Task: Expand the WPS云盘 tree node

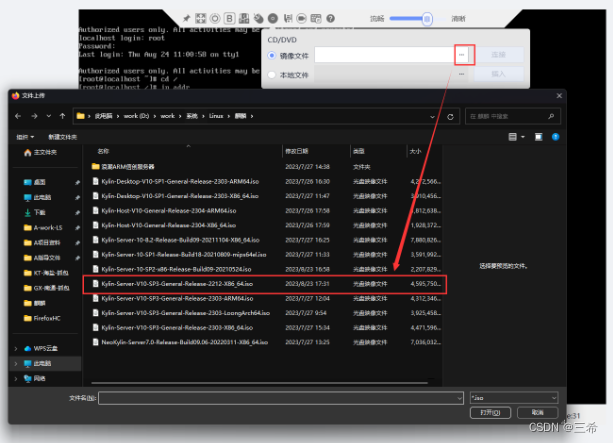Action: pyautogui.click(x=14, y=348)
